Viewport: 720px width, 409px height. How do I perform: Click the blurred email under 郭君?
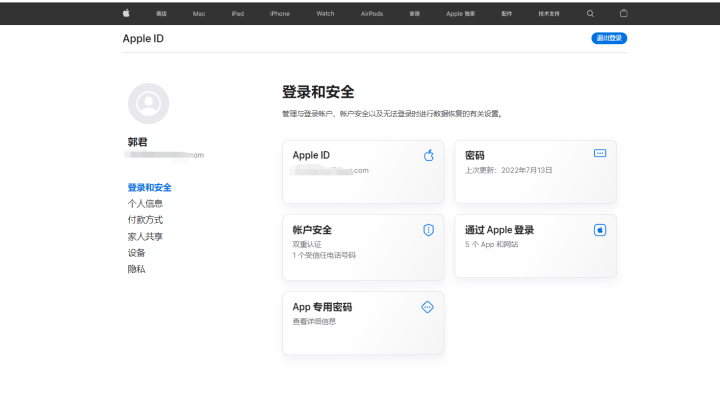pos(164,155)
